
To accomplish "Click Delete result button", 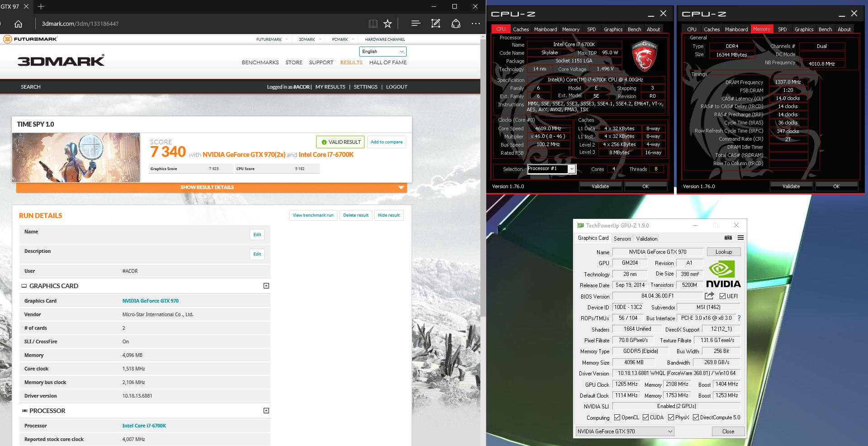I will pyautogui.click(x=356, y=215).
